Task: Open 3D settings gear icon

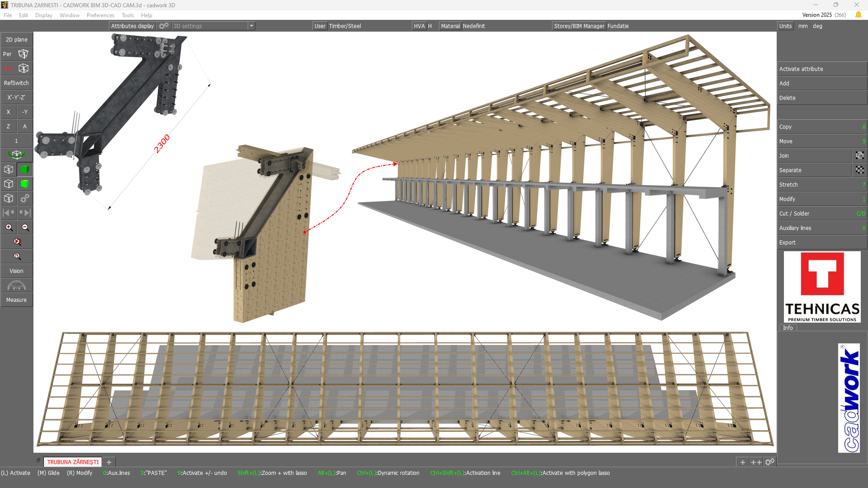Action: point(164,26)
